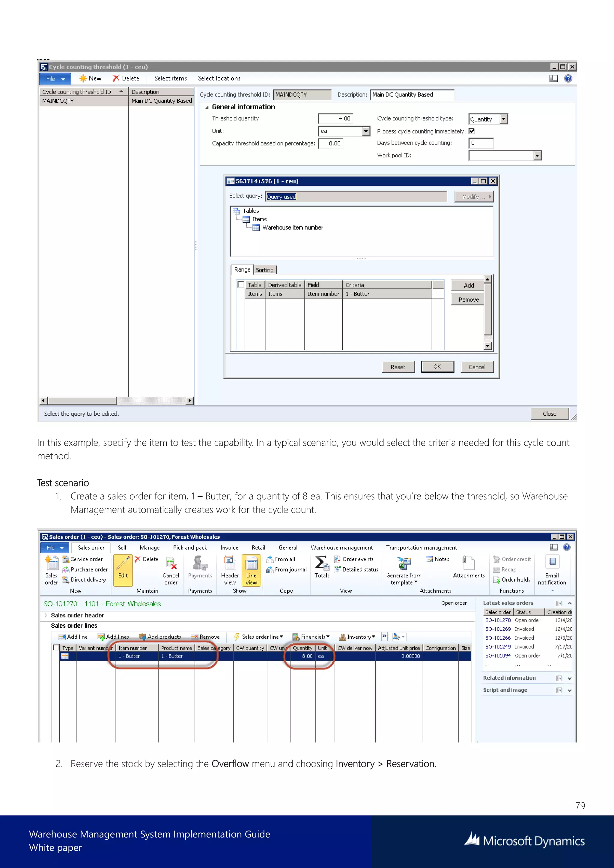Toggle select-all checkbox in sales order lines grid
This screenshot has height=868, width=614.
click(56, 647)
